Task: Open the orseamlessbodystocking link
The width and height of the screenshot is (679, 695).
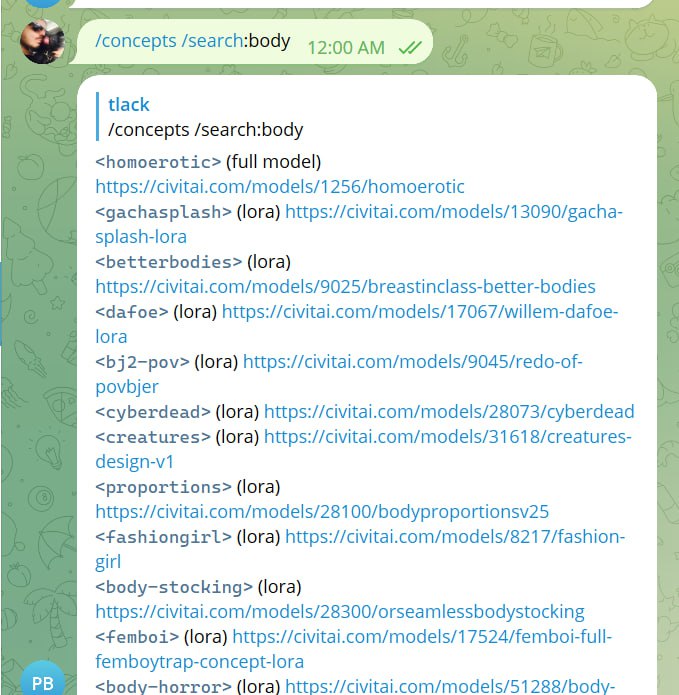Action: tap(340, 612)
